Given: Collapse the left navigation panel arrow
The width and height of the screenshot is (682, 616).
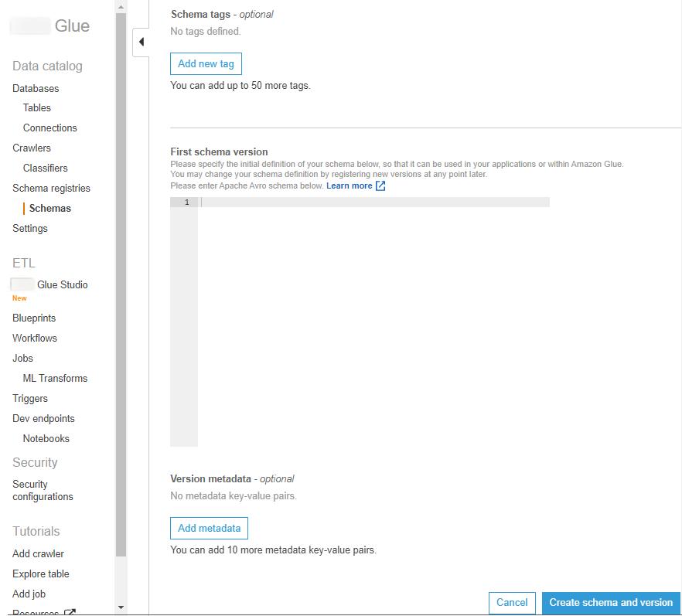Looking at the screenshot, I should [x=141, y=42].
